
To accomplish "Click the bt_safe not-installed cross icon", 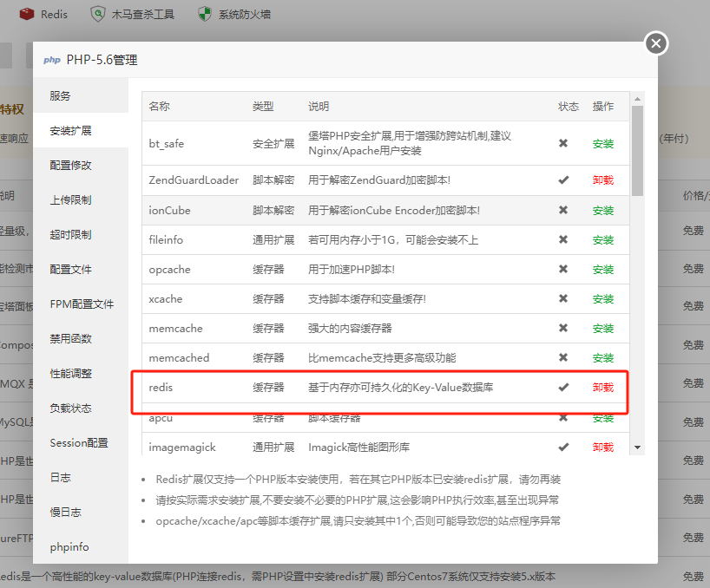I will point(563,143).
